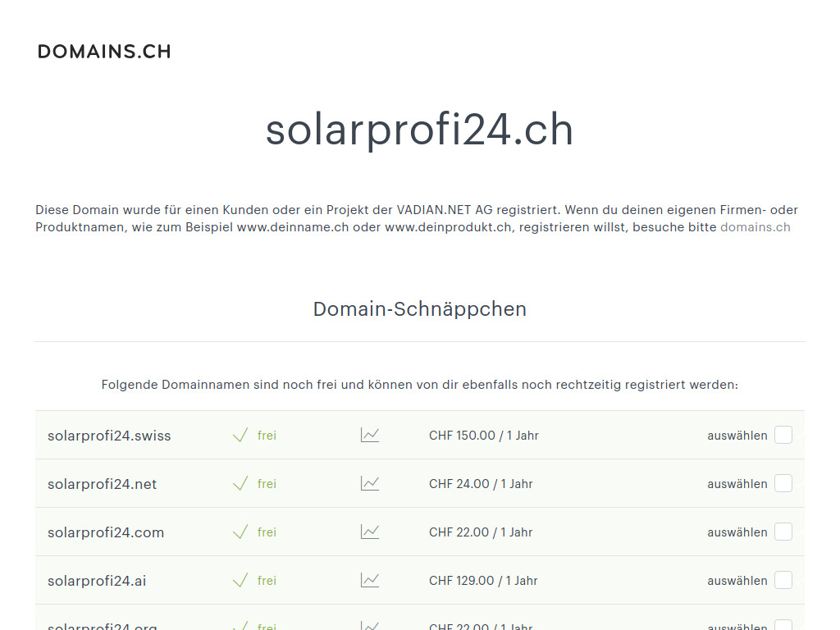Check the auswählen box for solarprofi24.swiss
The image size is (840, 630).
pyautogui.click(x=783, y=435)
